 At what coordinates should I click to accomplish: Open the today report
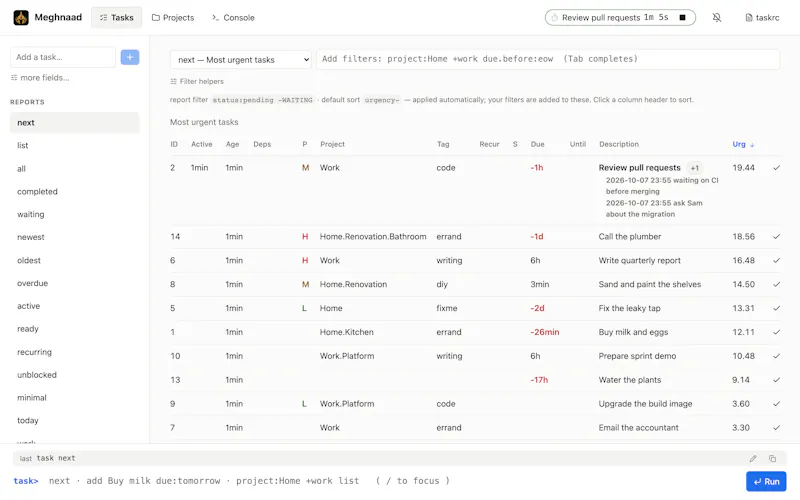pyautogui.click(x=74, y=420)
